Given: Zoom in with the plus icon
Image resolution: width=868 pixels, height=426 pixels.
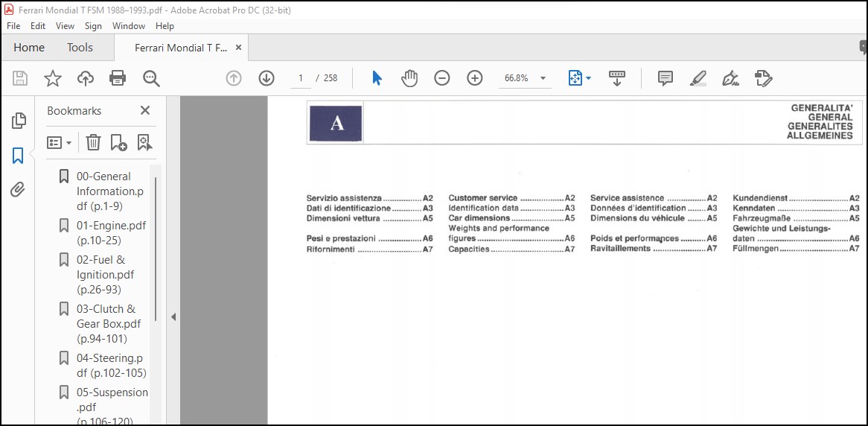Looking at the screenshot, I should 474,78.
